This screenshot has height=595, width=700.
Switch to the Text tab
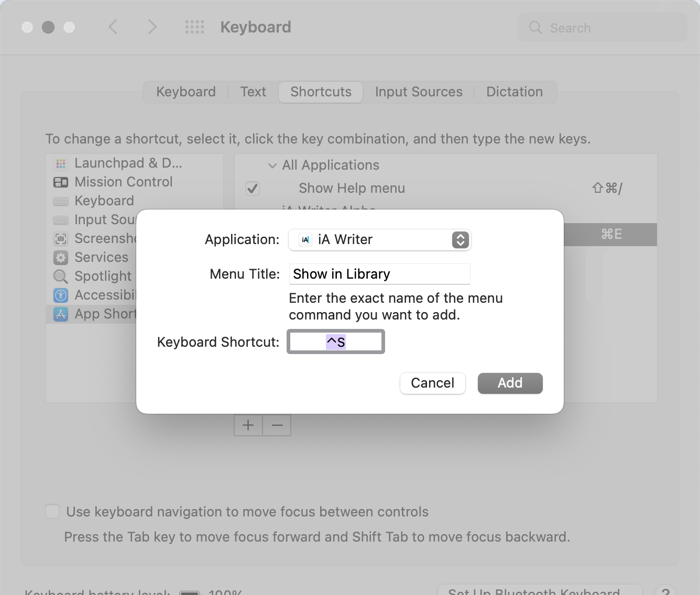pos(253,92)
